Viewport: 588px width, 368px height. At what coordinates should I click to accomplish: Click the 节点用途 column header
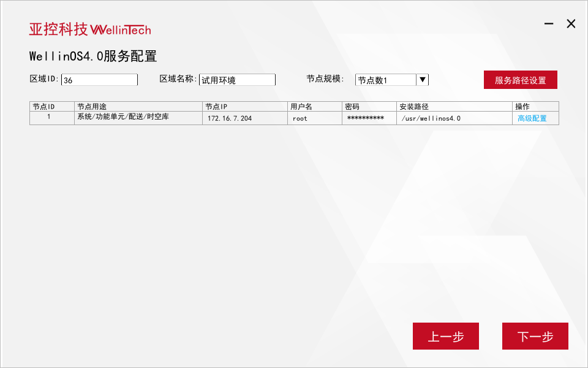click(138, 107)
